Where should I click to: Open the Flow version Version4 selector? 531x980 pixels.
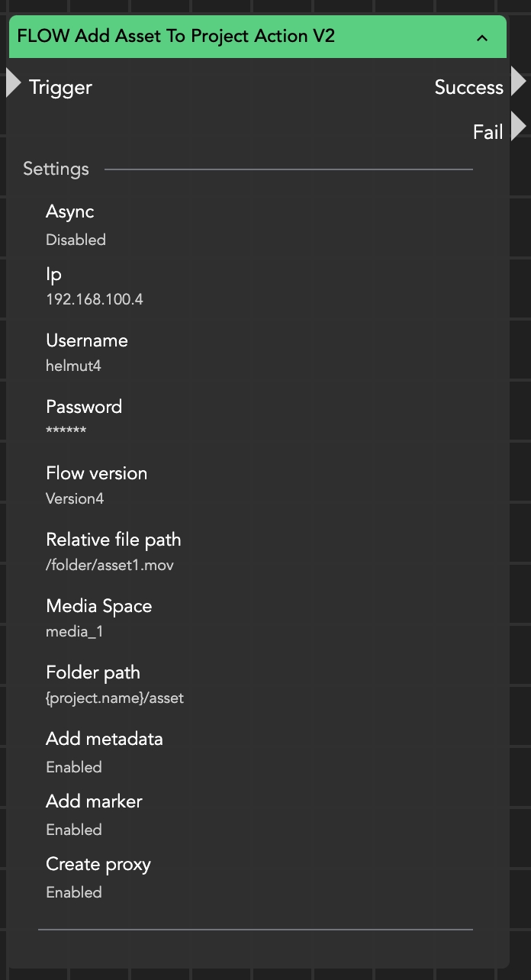tap(75, 498)
